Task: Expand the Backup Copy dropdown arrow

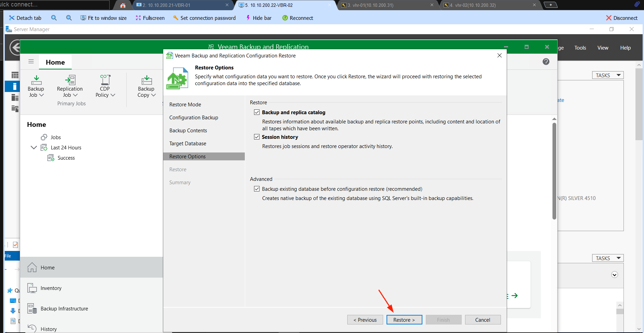Action: (154, 95)
